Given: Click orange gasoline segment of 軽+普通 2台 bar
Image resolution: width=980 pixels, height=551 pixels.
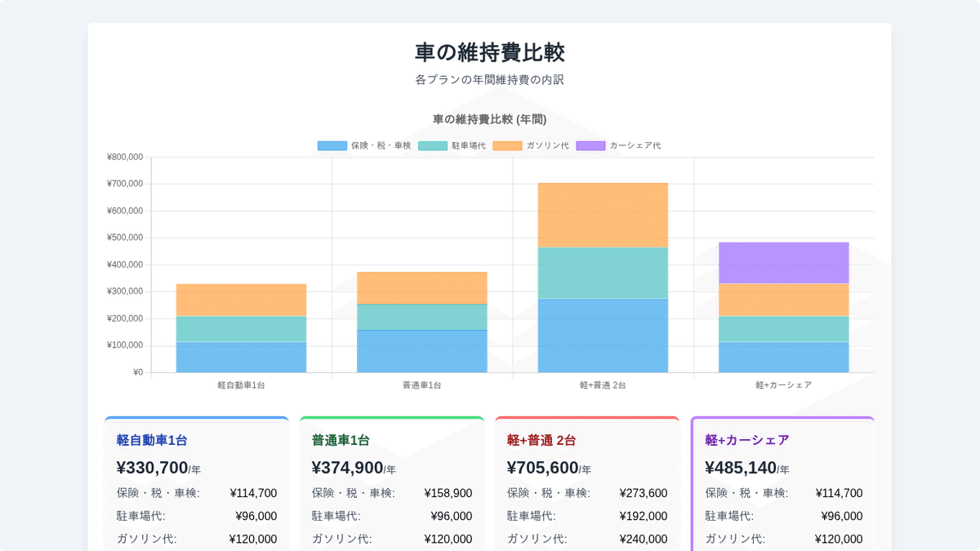Looking at the screenshot, I should click(603, 216).
